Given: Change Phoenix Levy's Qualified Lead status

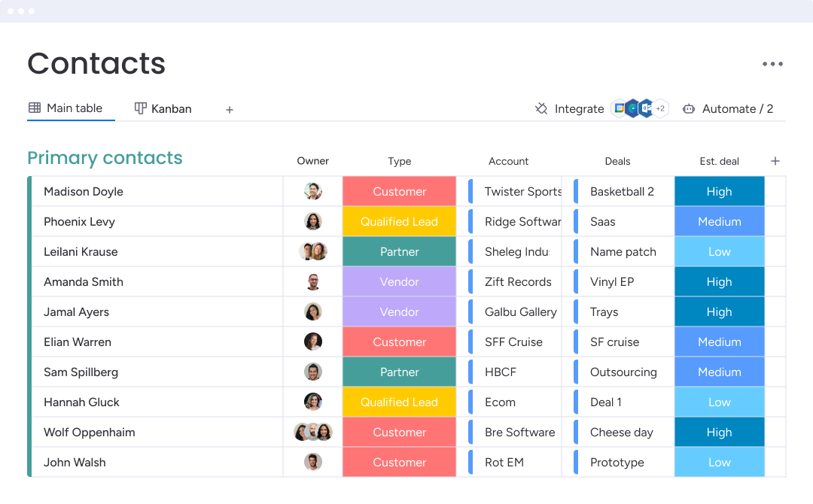Looking at the screenshot, I should [399, 221].
